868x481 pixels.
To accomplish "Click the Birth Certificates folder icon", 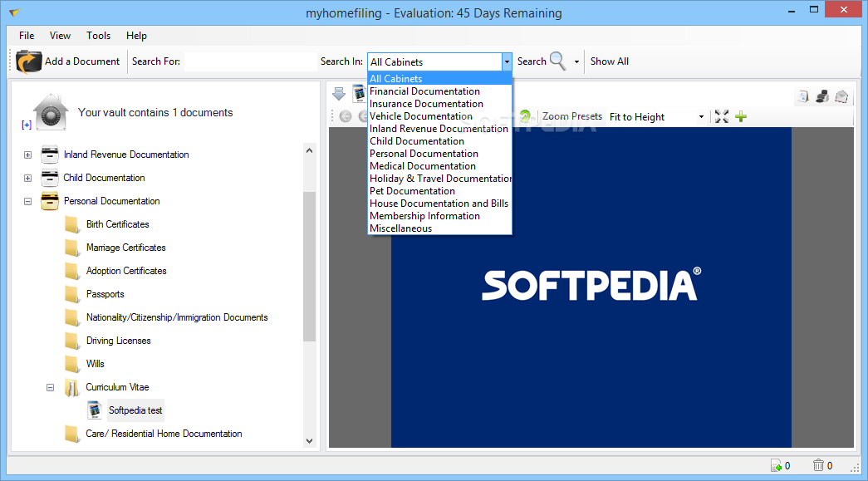I will coord(72,225).
